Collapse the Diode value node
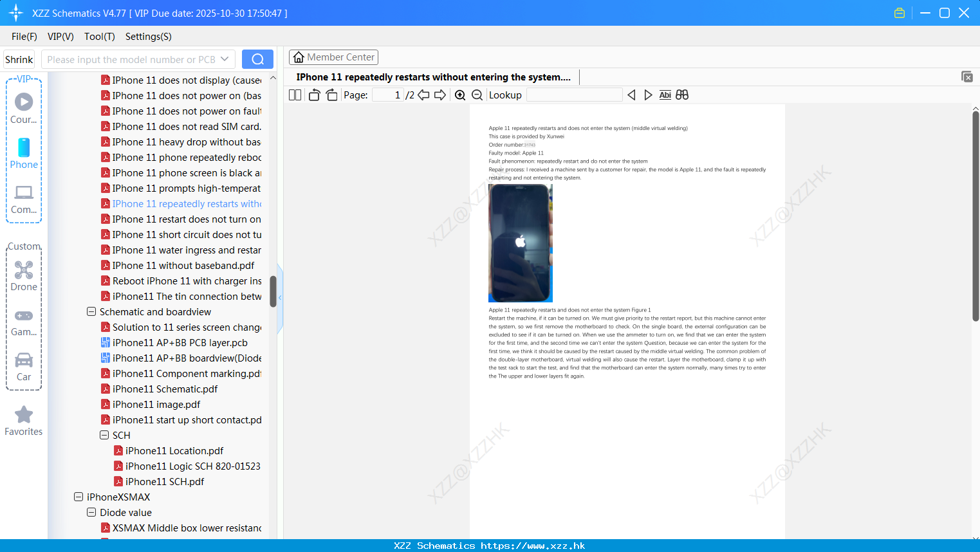Viewport: 980px width, 552px height. 91,512
